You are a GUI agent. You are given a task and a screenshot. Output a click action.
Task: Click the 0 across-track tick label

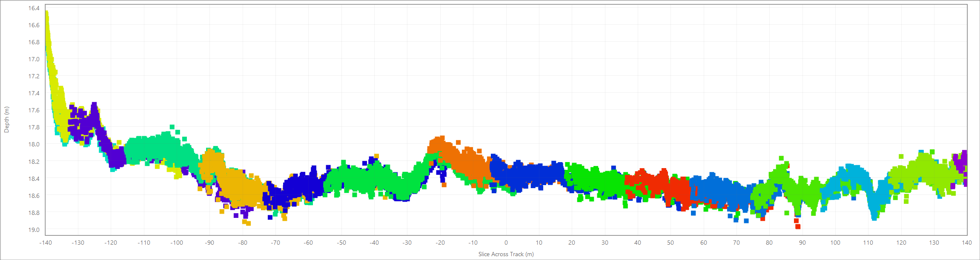[x=506, y=243]
